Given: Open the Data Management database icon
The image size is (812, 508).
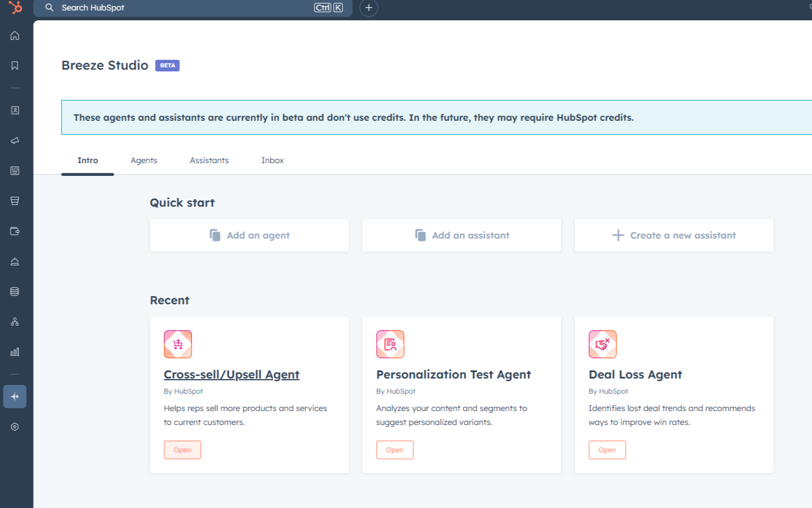Looking at the screenshot, I should point(15,291).
